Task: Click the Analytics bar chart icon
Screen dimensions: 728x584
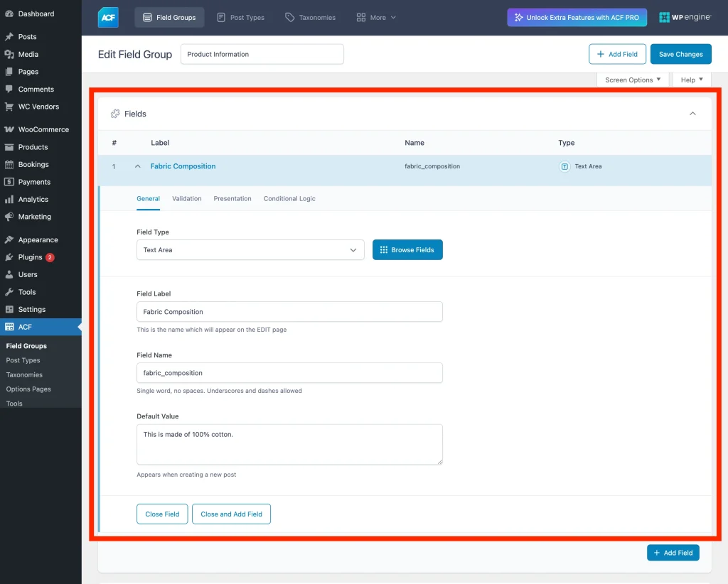Action: [x=9, y=199]
